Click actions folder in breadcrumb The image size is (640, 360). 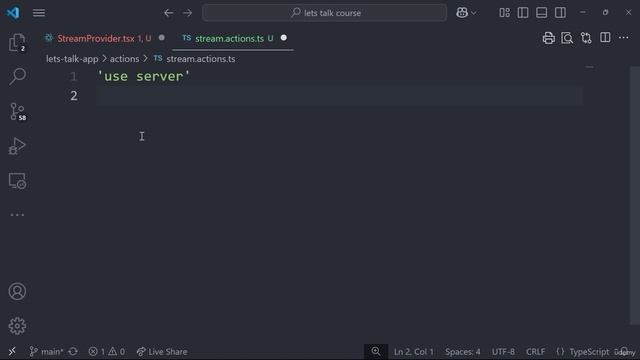click(124, 59)
